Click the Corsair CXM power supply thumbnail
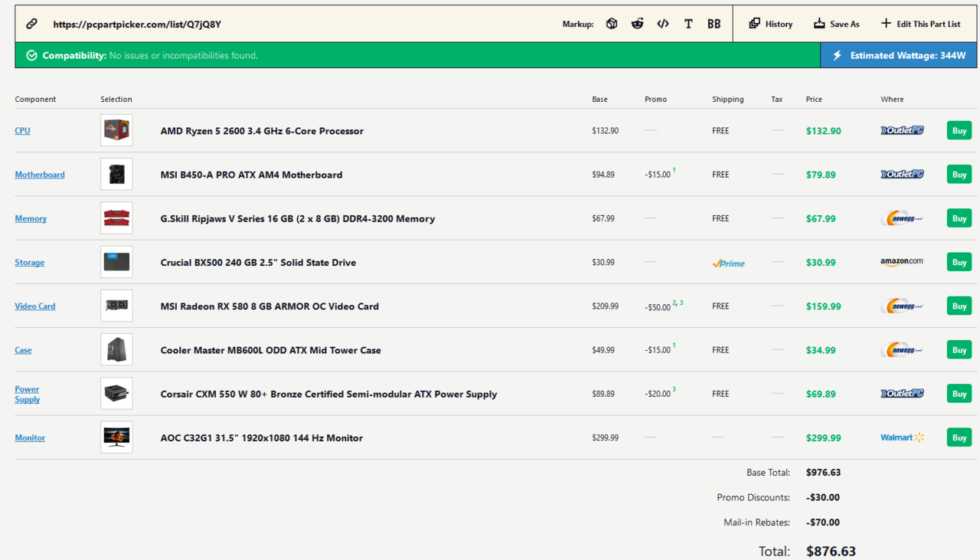The width and height of the screenshot is (980, 560). point(116,393)
